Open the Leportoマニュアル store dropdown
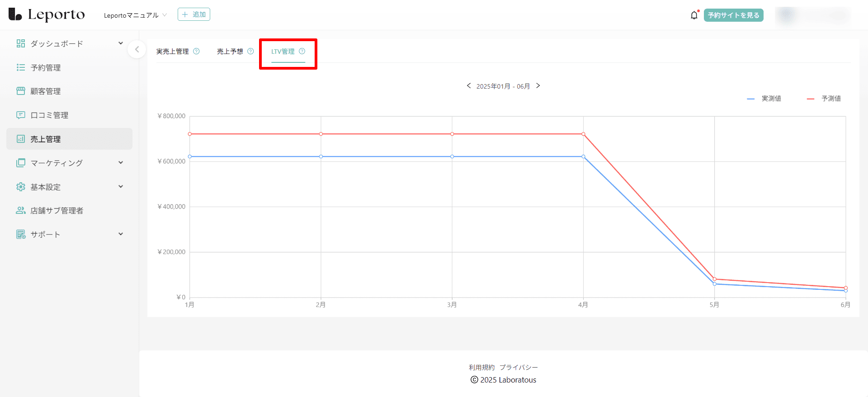The width and height of the screenshot is (868, 397). [x=135, y=15]
